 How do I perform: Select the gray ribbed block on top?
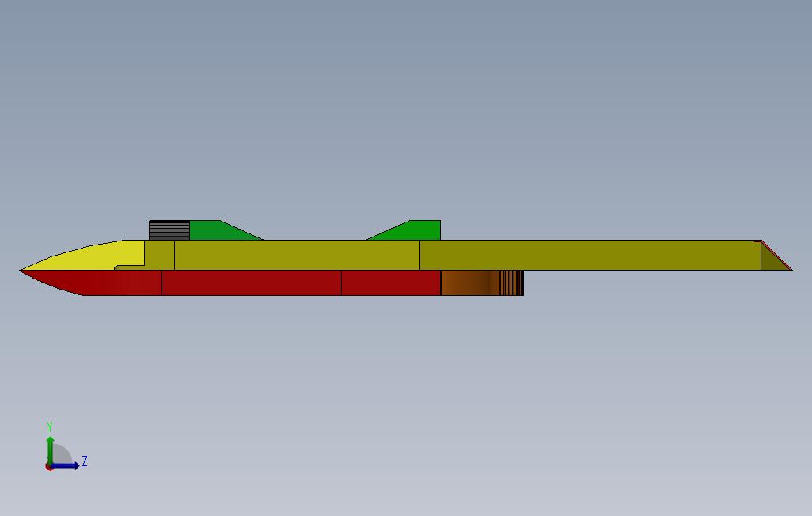[x=169, y=230]
